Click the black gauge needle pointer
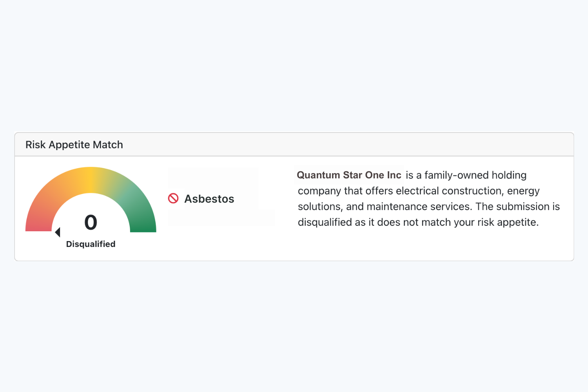 (58, 232)
